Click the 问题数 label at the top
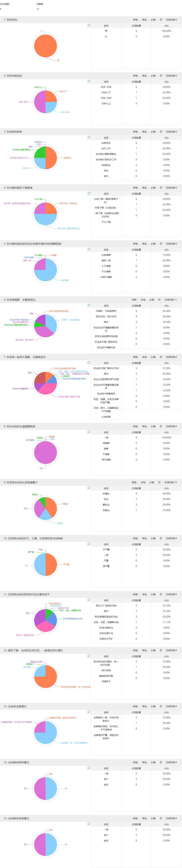182x868 pixels. click(x=40, y=4)
